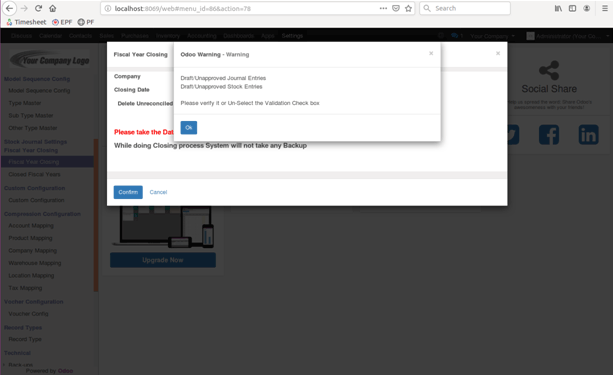Open the Timesheet bookmark
This screenshot has height=377, width=615.
[26, 22]
